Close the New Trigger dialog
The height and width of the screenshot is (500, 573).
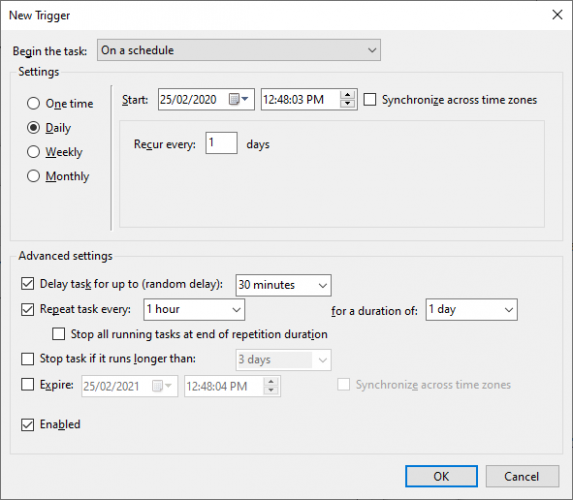tap(557, 15)
